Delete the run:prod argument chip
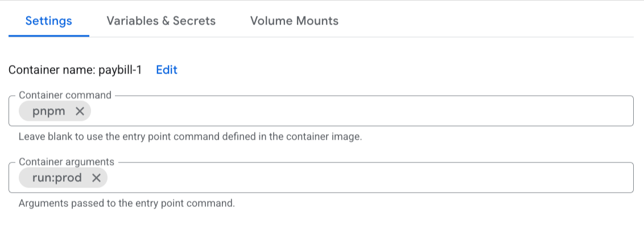Screen dimensions: 644x228 [96, 178]
